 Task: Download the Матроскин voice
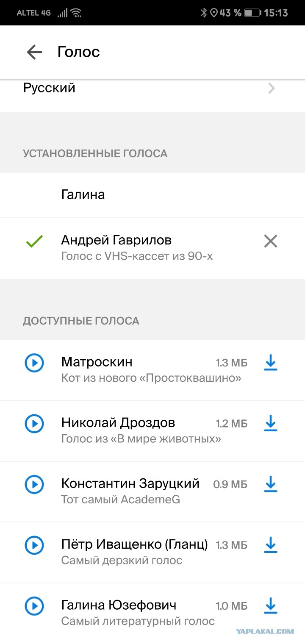coord(270,363)
